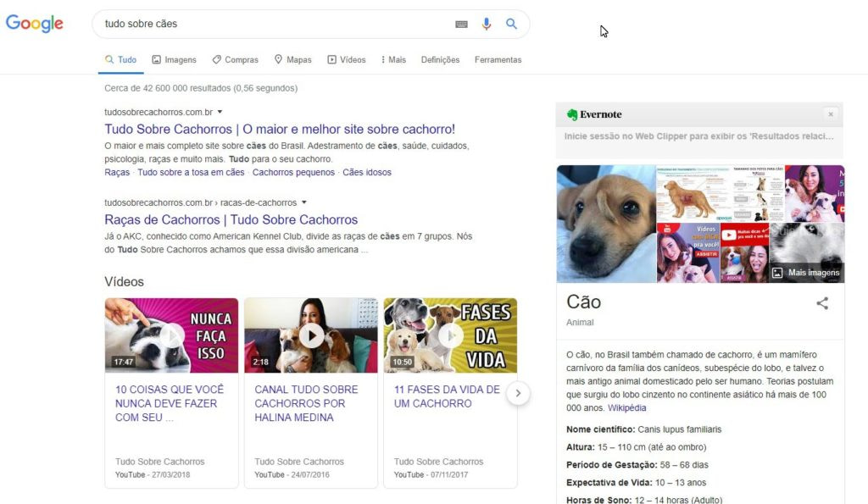
Task: Expand dropdown arrow next to racas-de-cachorros URL
Action: click(x=304, y=202)
